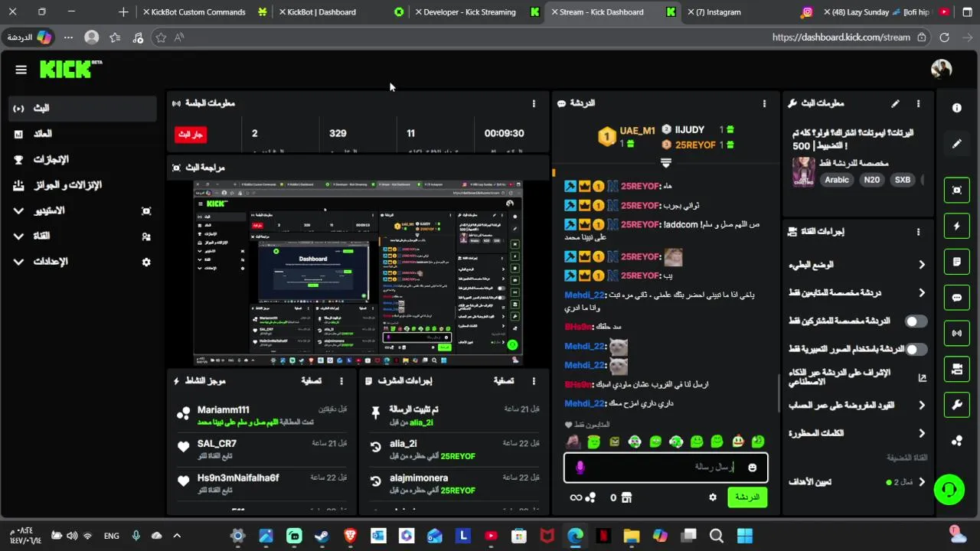Open moderator actions three-dot menu

point(534,380)
